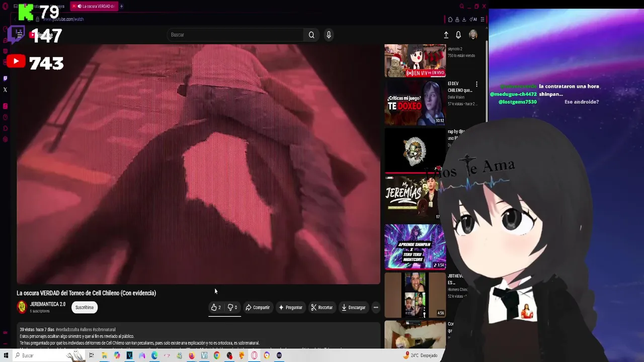Select the 'La oscura VERDAD' browser tab
This screenshot has height=362, width=644.
95,6
